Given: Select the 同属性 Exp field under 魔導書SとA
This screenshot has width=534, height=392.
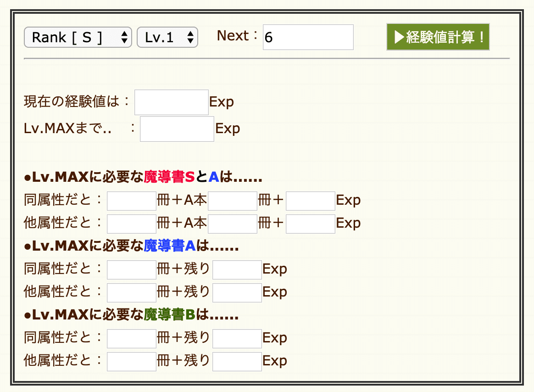Looking at the screenshot, I should click(x=310, y=201).
